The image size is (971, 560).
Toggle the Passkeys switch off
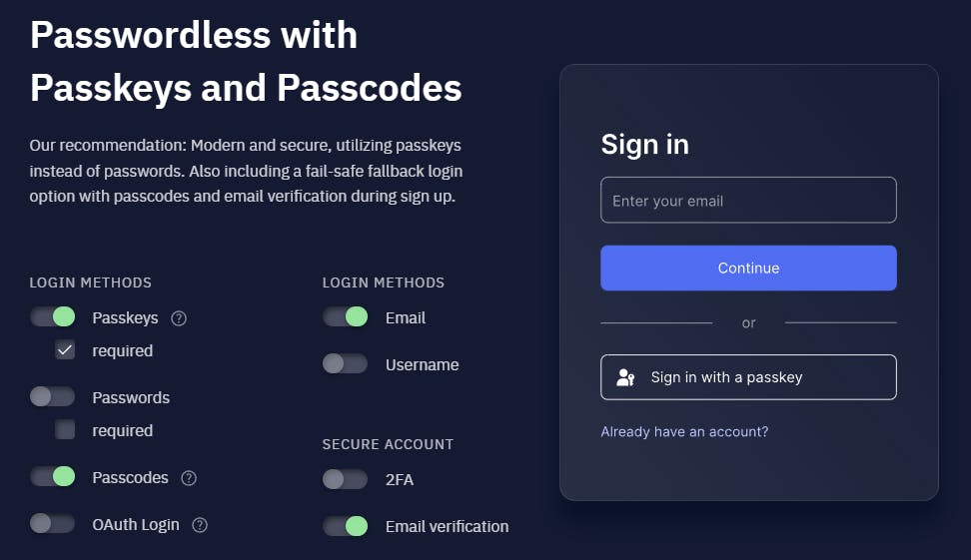53,317
